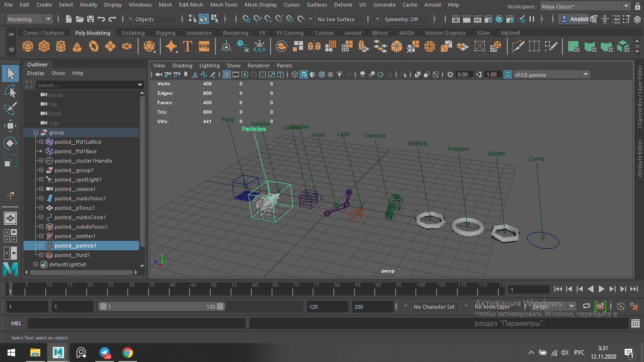The width and height of the screenshot is (644, 362).
Task: Create a polygon disc from shelf
Action: coord(127,47)
